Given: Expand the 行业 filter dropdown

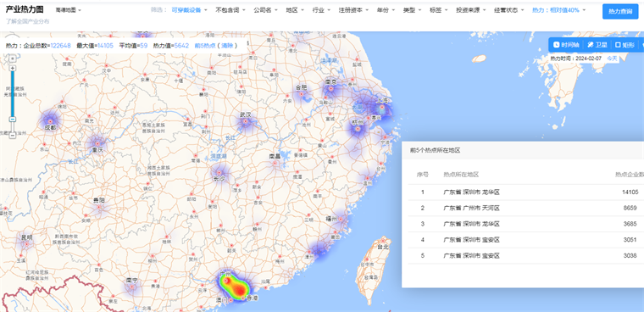Looking at the screenshot, I should point(321,10).
